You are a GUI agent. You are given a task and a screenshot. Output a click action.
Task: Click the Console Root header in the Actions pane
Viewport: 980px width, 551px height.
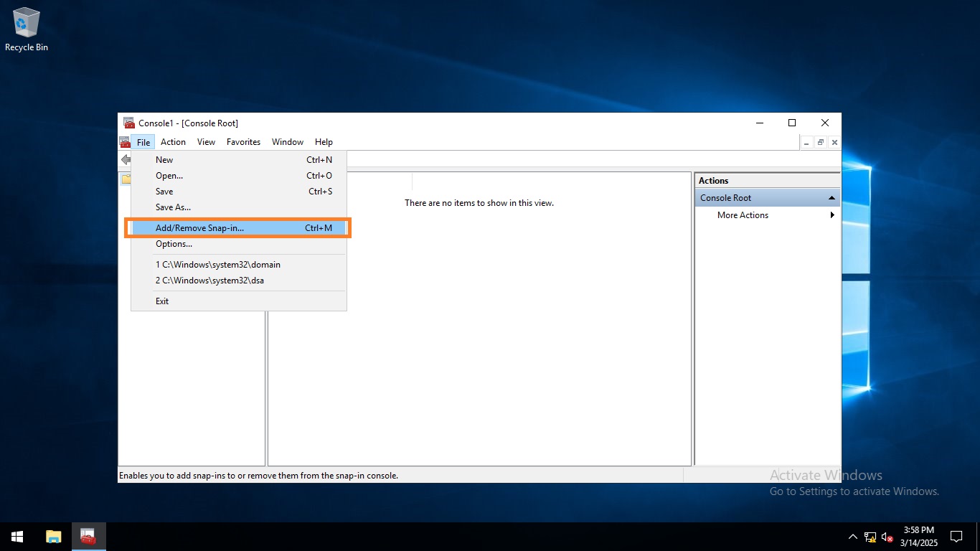click(768, 198)
